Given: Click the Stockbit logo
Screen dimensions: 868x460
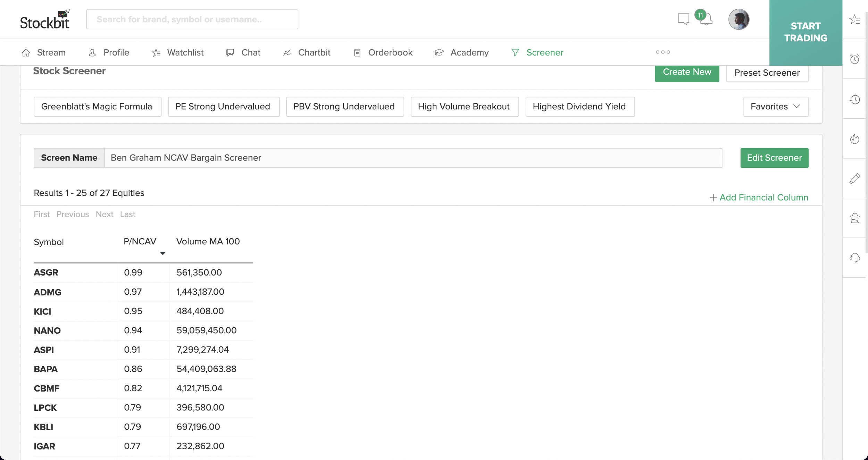Looking at the screenshot, I should coord(45,19).
